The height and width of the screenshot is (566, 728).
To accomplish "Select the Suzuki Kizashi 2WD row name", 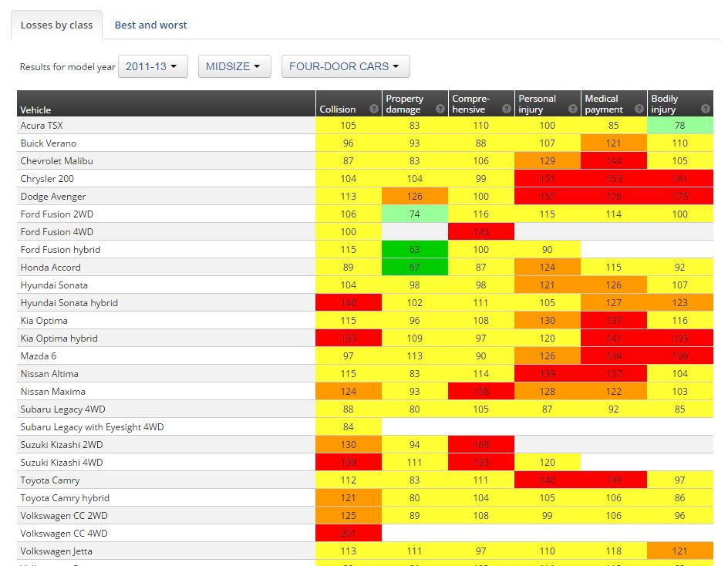I will (62, 444).
